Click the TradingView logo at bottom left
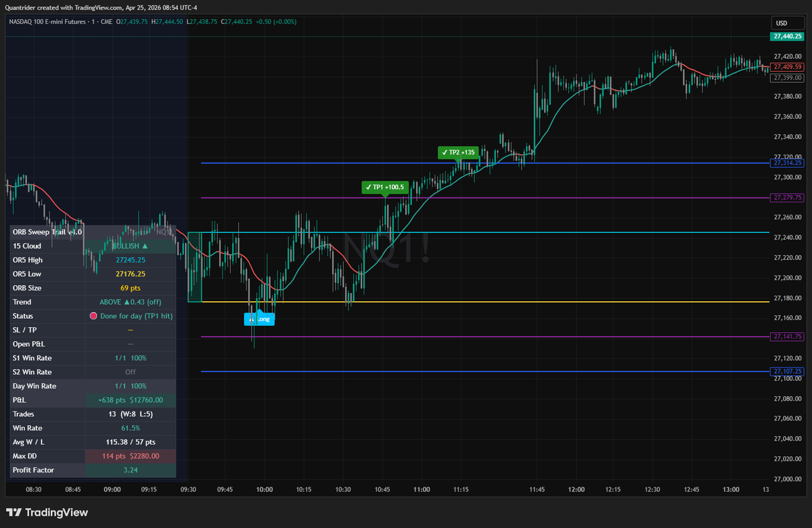This screenshot has width=812, height=528. [x=47, y=512]
